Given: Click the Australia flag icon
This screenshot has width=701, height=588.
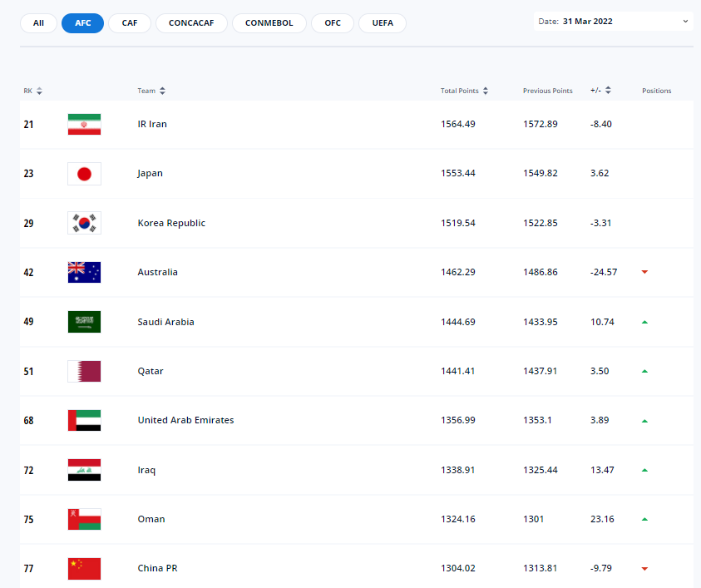Looking at the screenshot, I should (84, 272).
